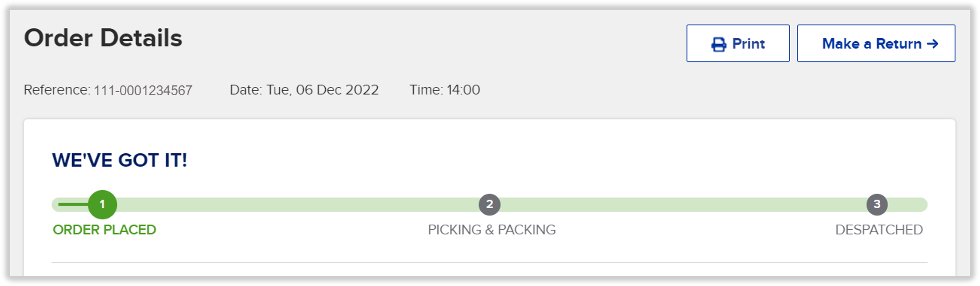
Task: Click the ORDER PLACED step label
Action: coord(104,229)
